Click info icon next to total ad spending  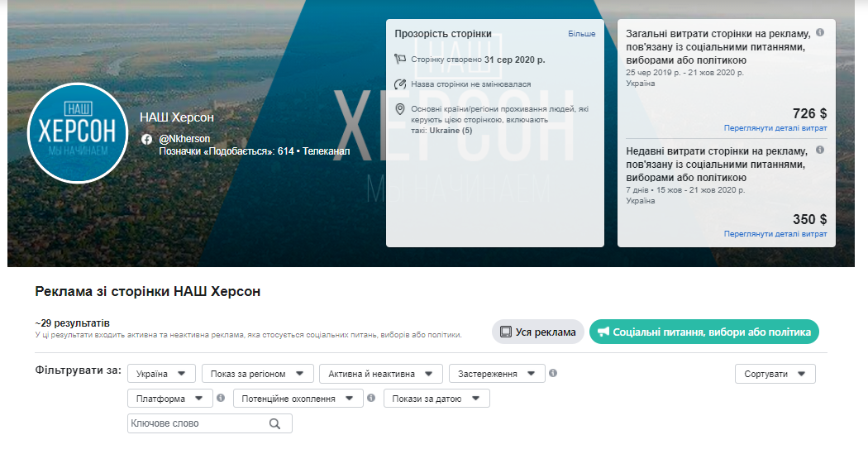(x=820, y=33)
